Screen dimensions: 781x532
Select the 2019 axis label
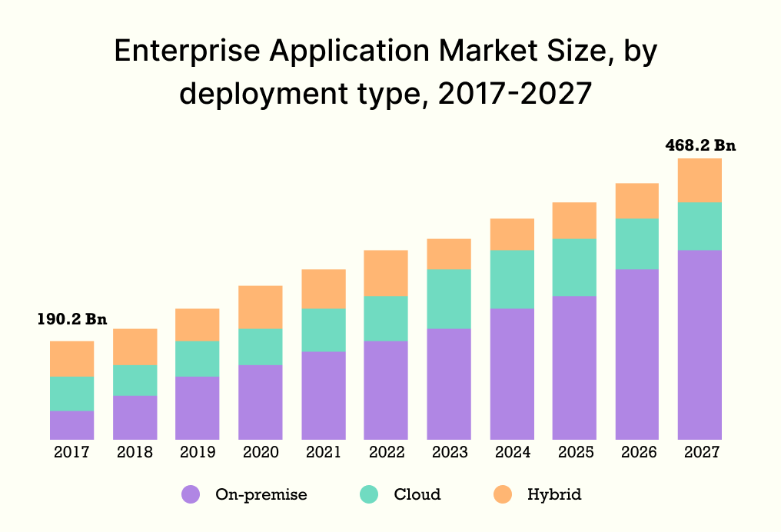click(198, 452)
